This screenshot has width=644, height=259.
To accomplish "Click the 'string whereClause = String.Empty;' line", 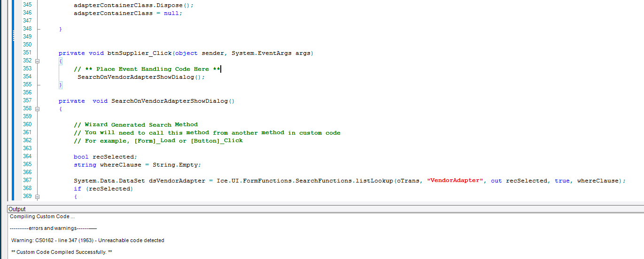I will point(138,165).
